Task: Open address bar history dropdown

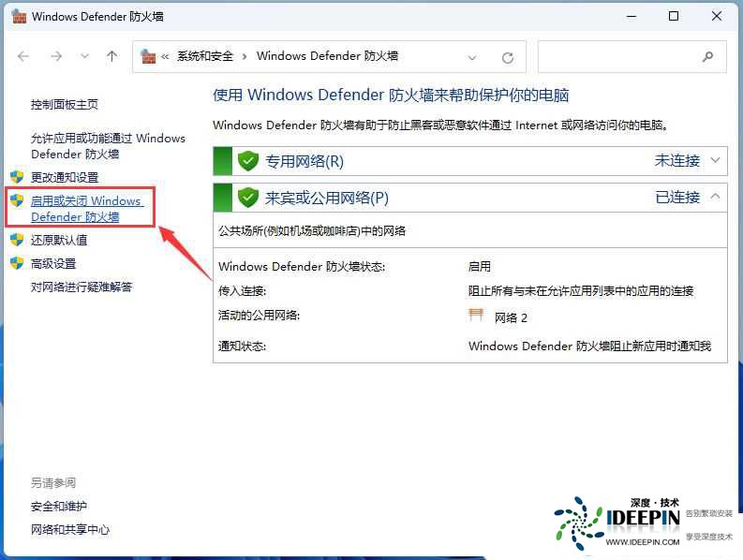Action: tap(472, 58)
